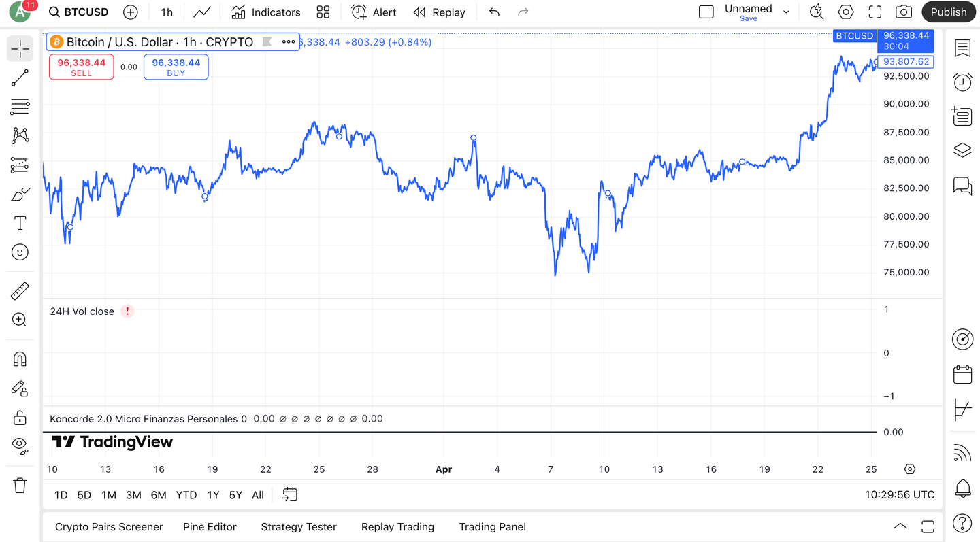The width and height of the screenshot is (980, 542).
Task: Expand the bottom panel with chevron
Action: 900,526
